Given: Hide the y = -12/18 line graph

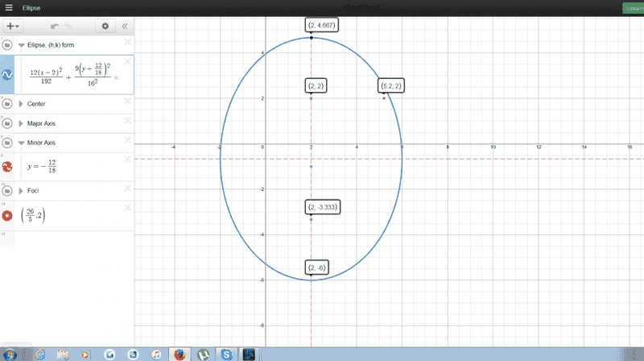Looking at the screenshot, I should (7, 167).
